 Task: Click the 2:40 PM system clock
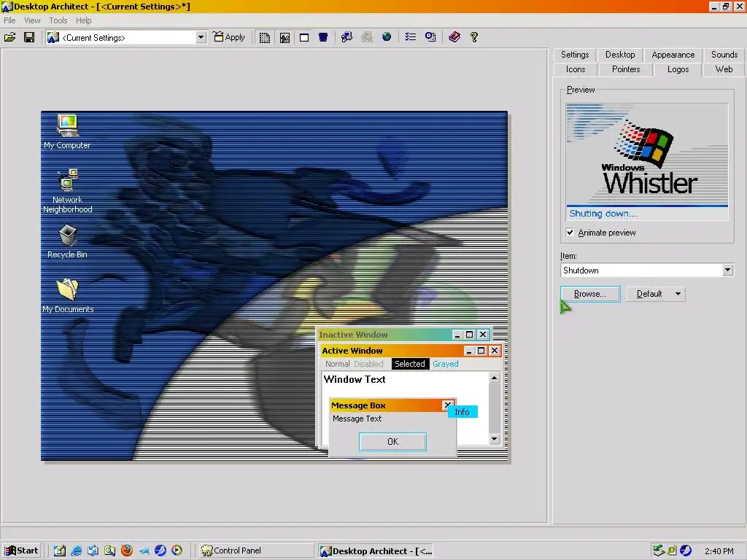(x=719, y=551)
